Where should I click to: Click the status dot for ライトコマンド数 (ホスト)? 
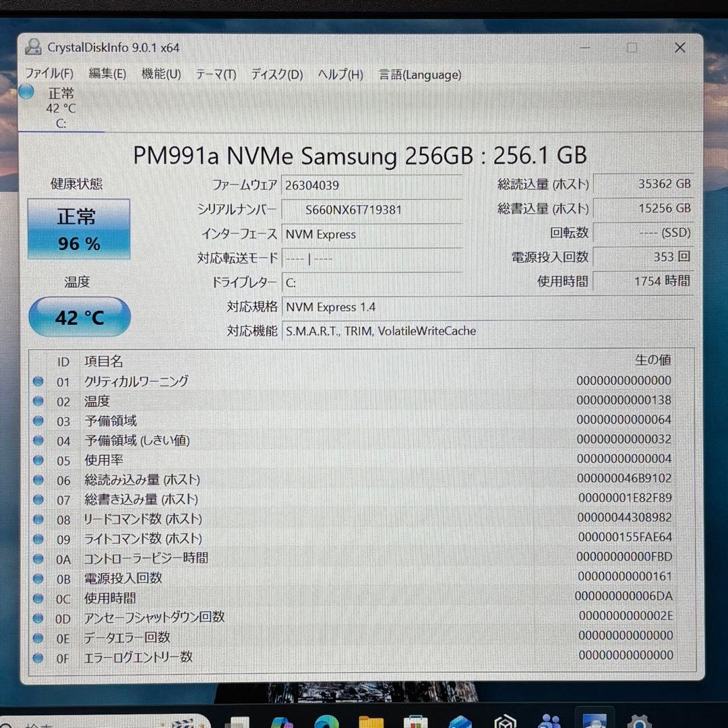click(38, 539)
